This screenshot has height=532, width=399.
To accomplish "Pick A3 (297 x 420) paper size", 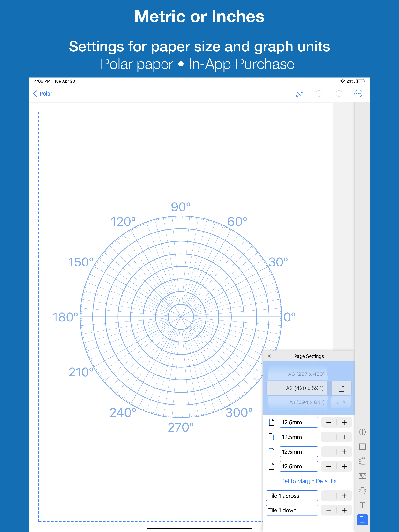I will (x=306, y=374).
